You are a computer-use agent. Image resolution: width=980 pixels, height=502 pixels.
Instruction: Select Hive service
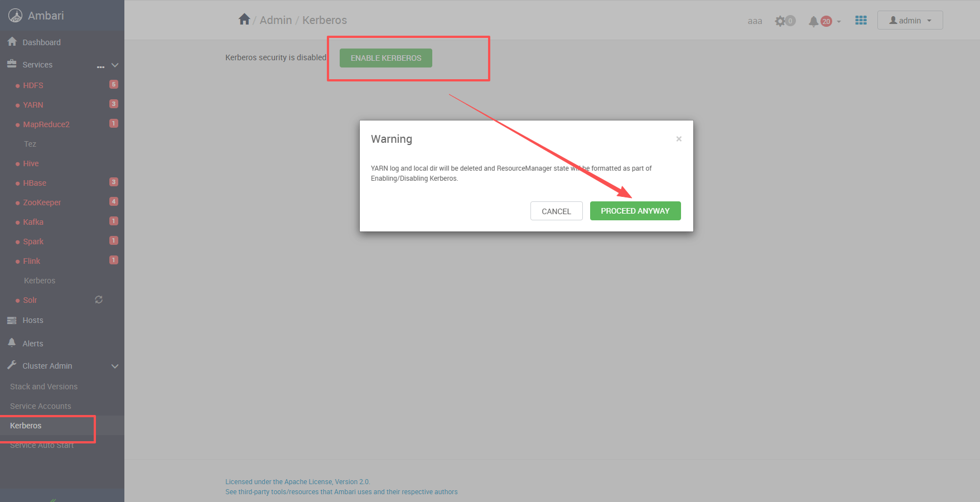pyautogui.click(x=31, y=163)
